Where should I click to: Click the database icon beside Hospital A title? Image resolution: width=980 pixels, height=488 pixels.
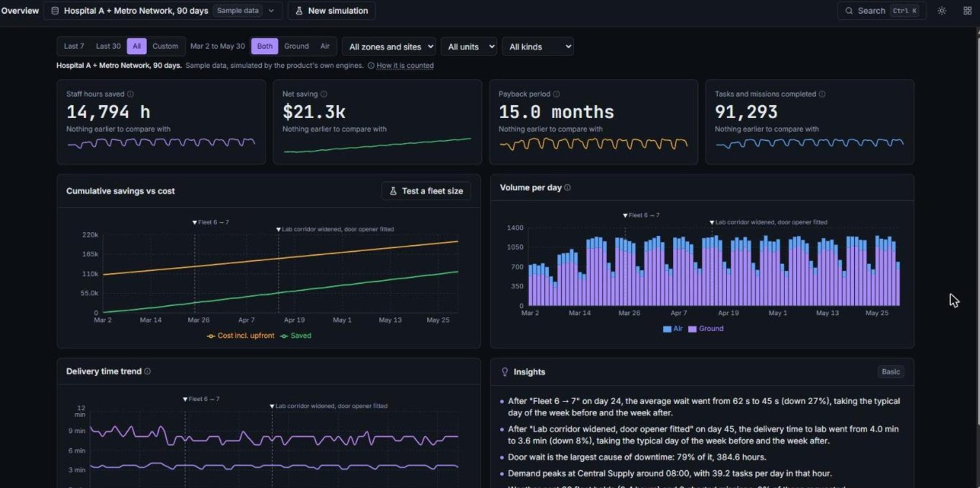pyautogui.click(x=55, y=11)
